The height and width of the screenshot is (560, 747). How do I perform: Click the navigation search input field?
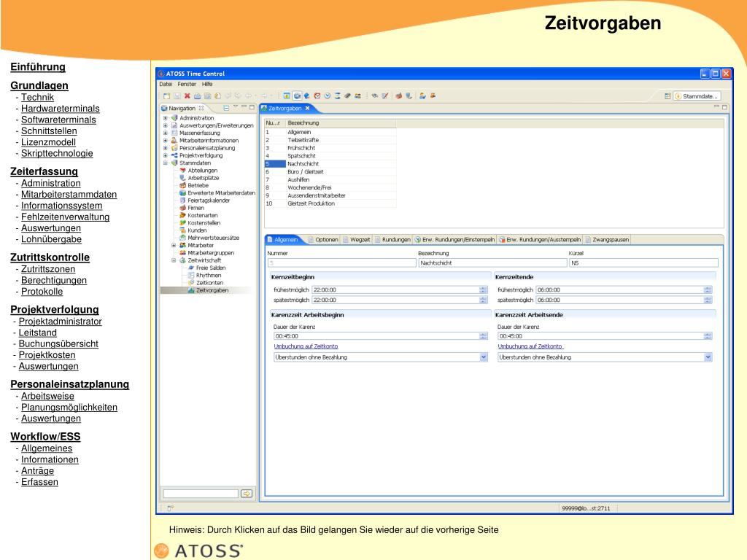[201, 494]
